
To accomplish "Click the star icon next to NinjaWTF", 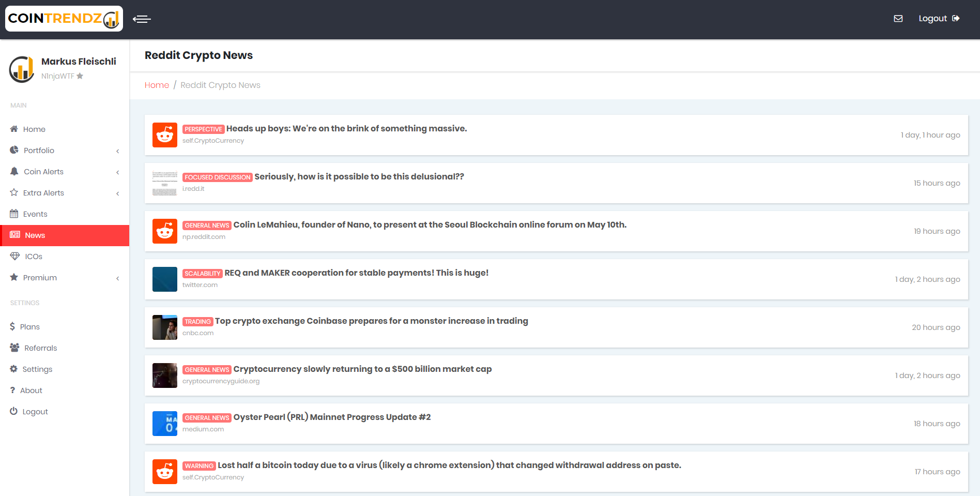I will [80, 76].
